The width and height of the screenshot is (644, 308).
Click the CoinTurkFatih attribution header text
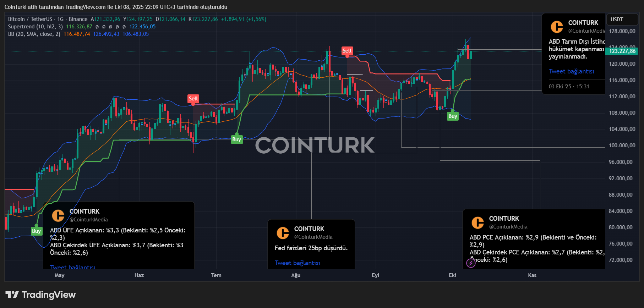pyautogui.click(x=116, y=7)
